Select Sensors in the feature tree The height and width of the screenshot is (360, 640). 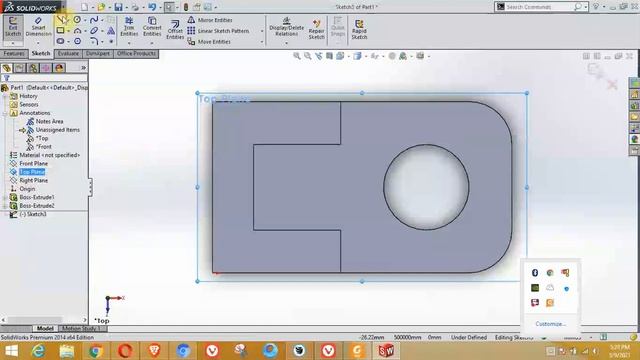click(x=29, y=104)
